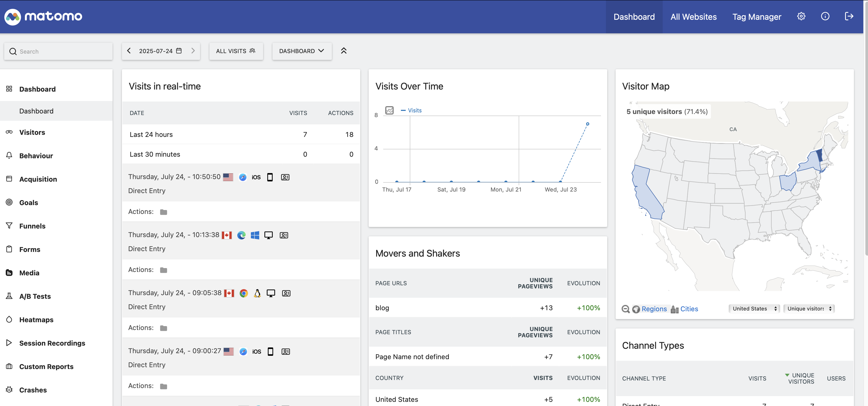Collapse the top controls with double-chevron icon
Viewport: 868px width, 406px height.
pyautogui.click(x=344, y=51)
